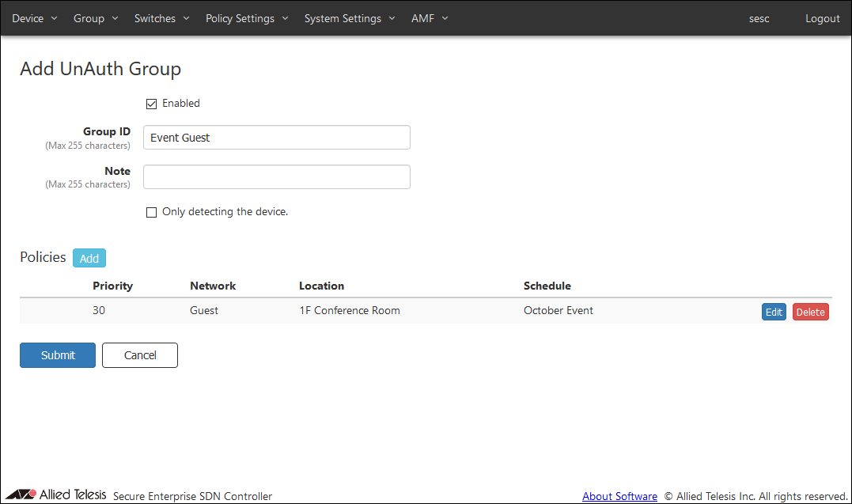This screenshot has width=852, height=504.
Task: Delete the October Event policy row
Action: pyautogui.click(x=810, y=312)
